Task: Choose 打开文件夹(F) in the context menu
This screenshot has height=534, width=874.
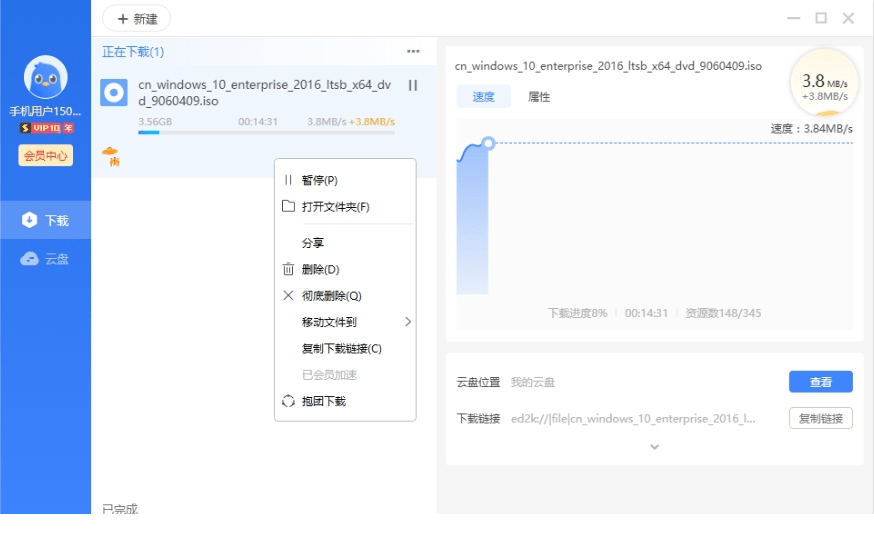Action: pyautogui.click(x=345, y=207)
